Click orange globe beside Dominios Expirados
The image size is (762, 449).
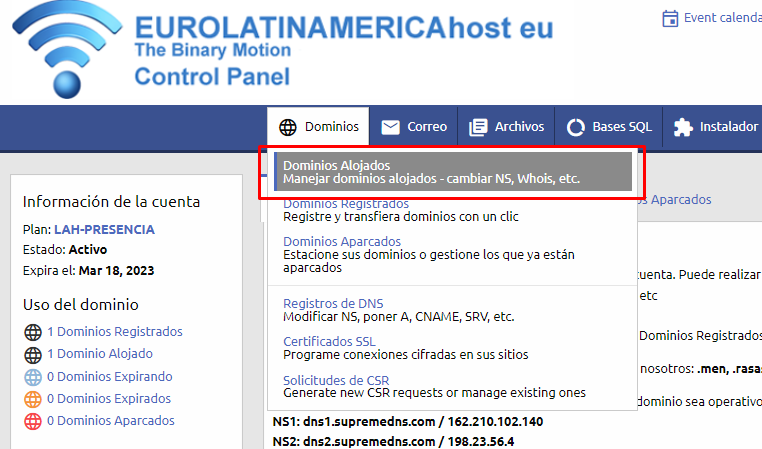tap(33, 399)
